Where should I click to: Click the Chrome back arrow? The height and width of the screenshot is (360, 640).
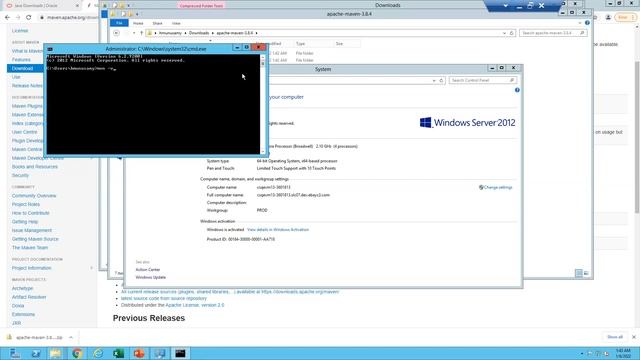(7, 18)
